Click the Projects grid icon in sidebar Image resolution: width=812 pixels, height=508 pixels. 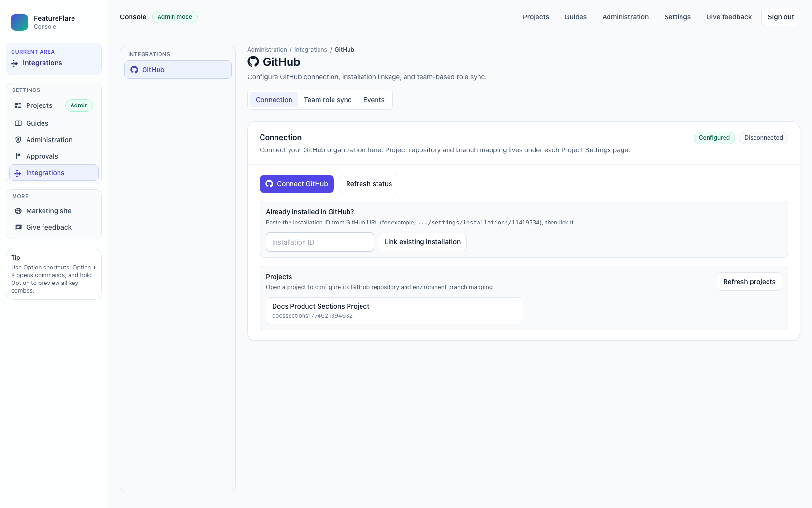[18, 105]
